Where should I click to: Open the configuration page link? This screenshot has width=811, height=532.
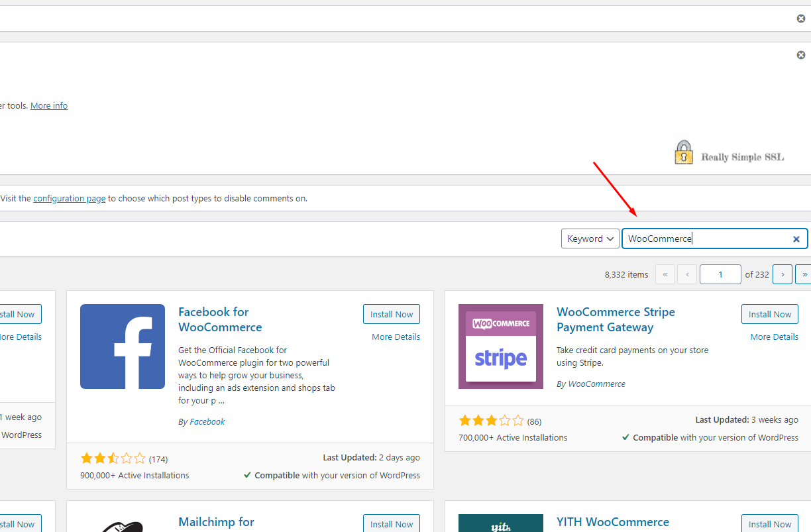pos(70,198)
